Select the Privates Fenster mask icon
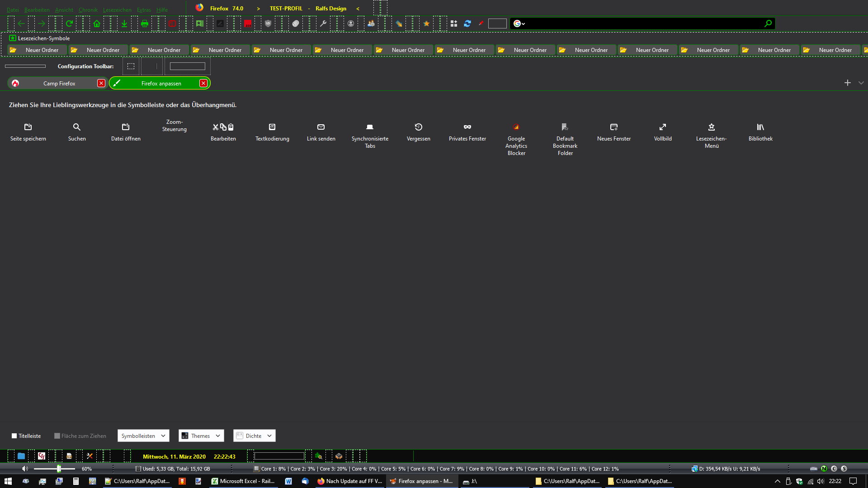The height and width of the screenshot is (488, 868). (x=467, y=127)
